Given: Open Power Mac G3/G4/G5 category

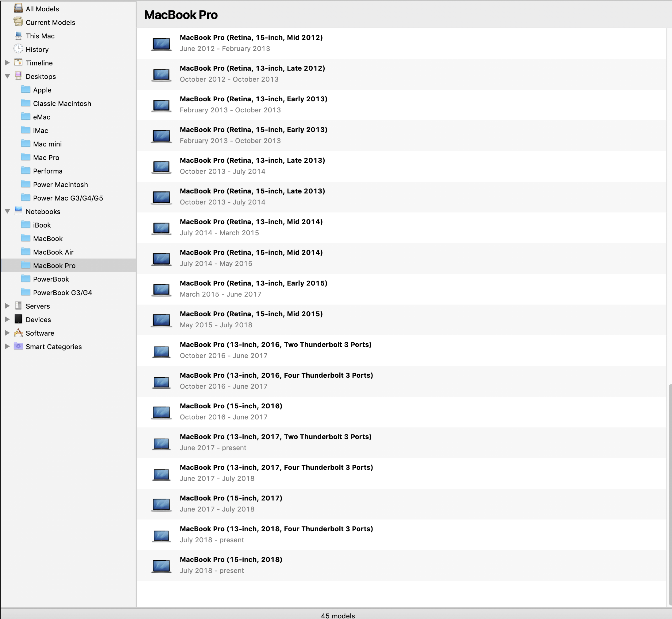Looking at the screenshot, I should (x=68, y=198).
